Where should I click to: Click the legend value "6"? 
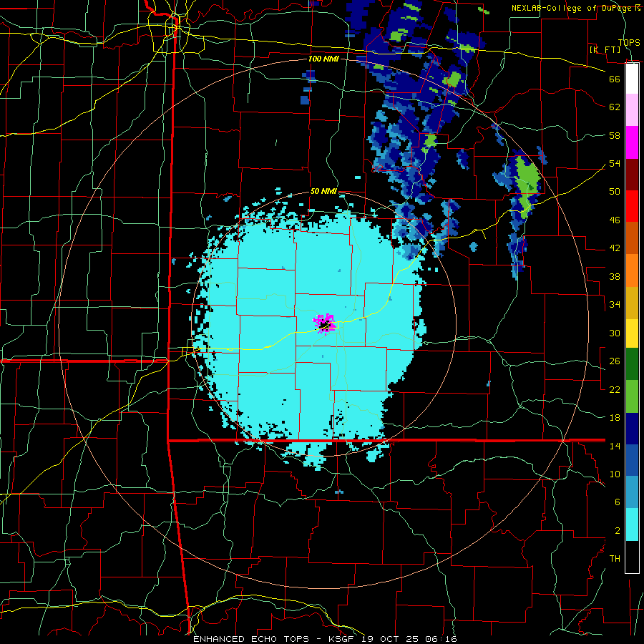pos(618,502)
